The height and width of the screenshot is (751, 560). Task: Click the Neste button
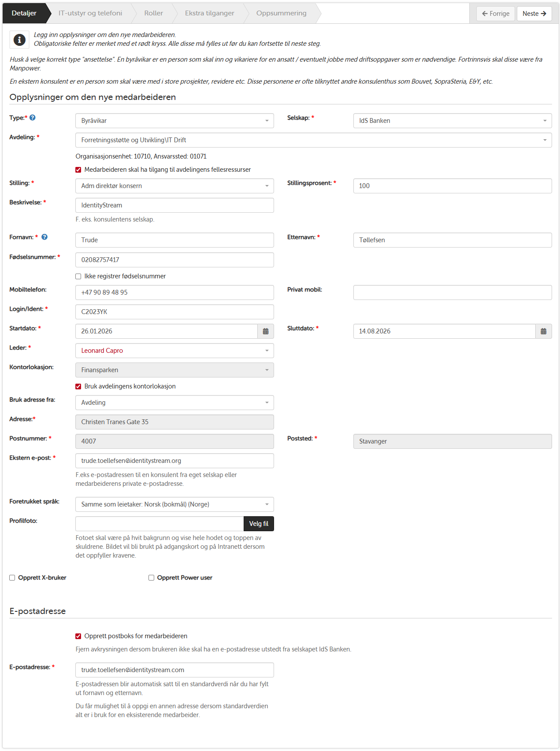pos(534,14)
